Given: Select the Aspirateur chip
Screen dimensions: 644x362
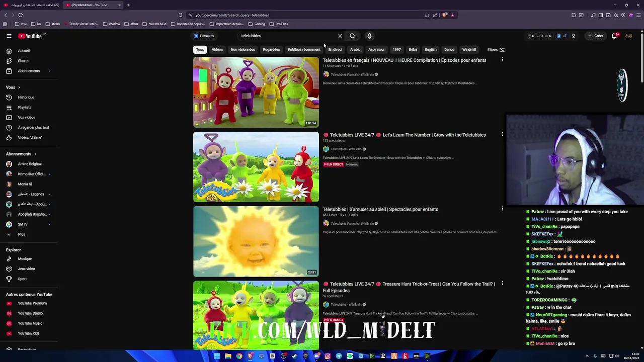Looking at the screenshot, I should coord(376,49).
